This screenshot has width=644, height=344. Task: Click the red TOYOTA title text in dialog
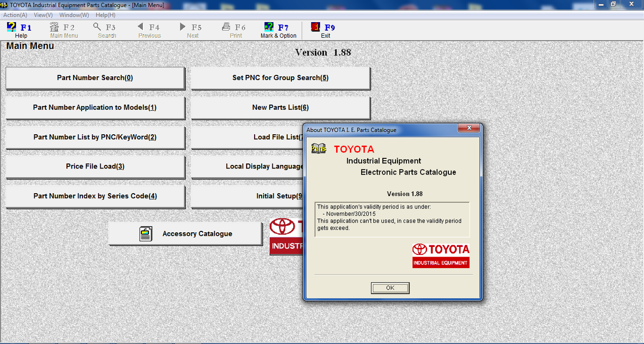(354, 149)
